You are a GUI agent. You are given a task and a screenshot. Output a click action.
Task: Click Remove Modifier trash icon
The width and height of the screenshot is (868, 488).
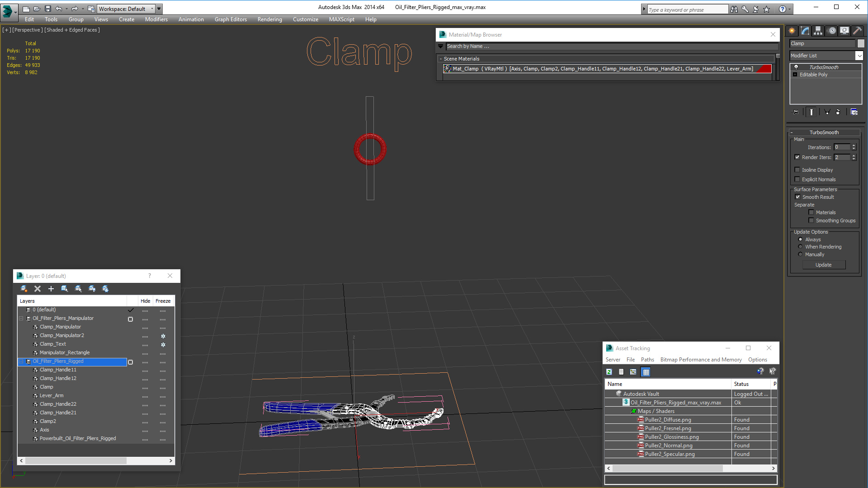[x=838, y=112]
